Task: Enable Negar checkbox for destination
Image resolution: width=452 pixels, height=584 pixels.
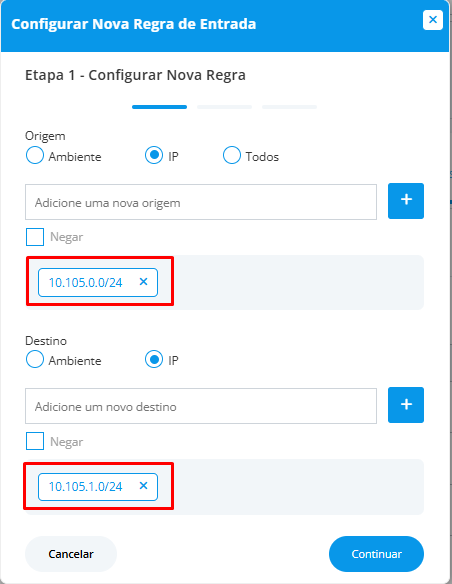Action: click(x=35, y=441)
